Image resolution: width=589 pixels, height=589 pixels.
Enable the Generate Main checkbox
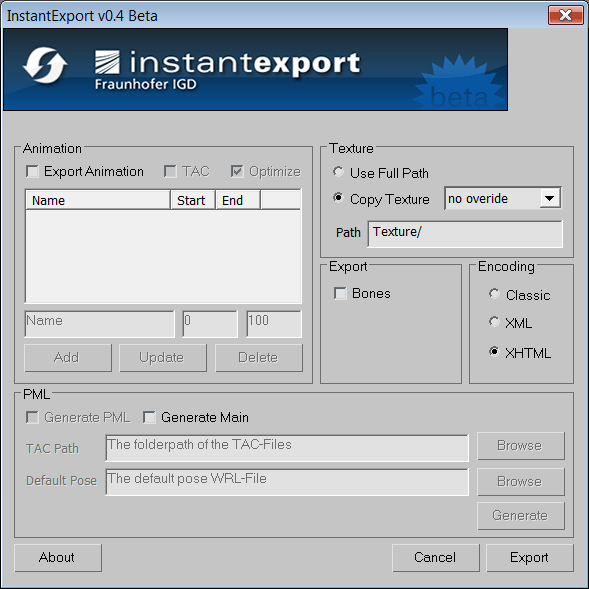pos(149,417)
